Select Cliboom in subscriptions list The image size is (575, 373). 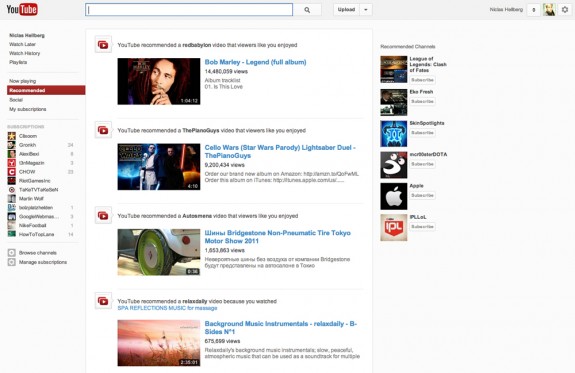[28, 136]
